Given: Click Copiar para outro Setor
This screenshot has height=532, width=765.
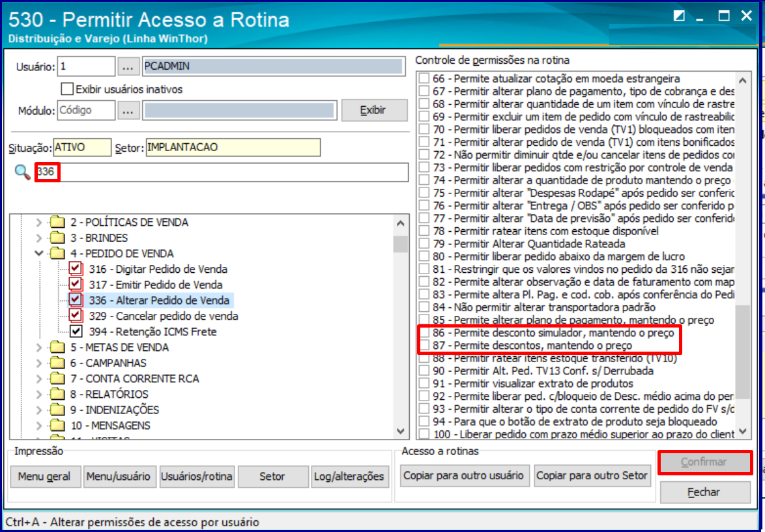Looking at the screenshot, I should click(x=592, y=475).
